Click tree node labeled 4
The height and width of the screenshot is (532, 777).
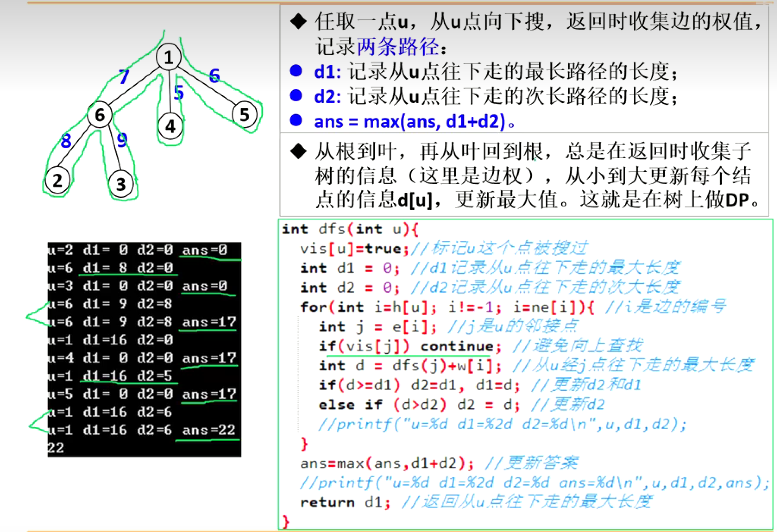tap(170, 125)
